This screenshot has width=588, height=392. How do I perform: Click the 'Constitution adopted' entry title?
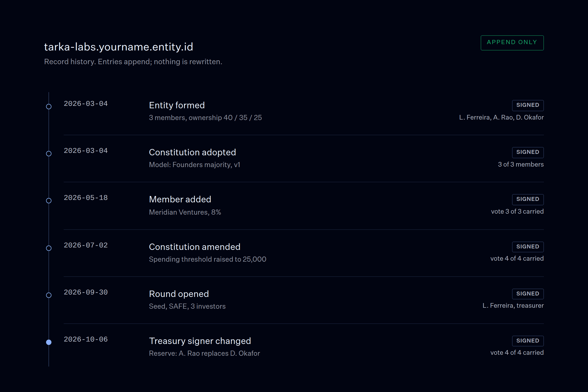pyautogui.click(x=192, y=152)
